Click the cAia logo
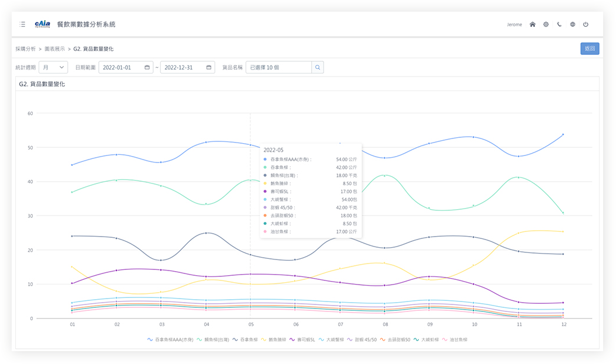 tap(43, 25)
